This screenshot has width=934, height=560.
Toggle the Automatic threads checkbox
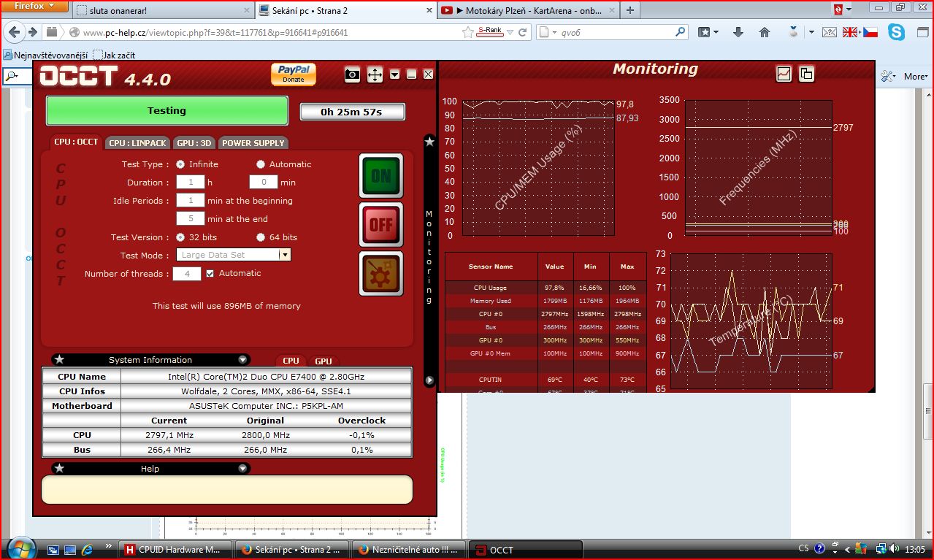(210, 273)
